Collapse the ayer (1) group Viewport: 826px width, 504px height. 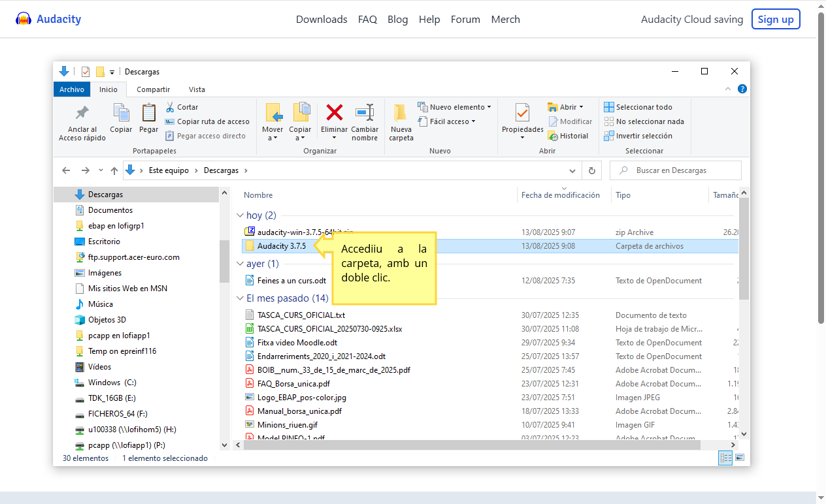[239, 264]
